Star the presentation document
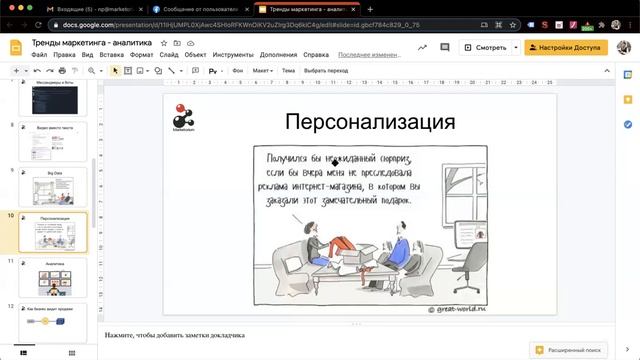 click(164, 43)
